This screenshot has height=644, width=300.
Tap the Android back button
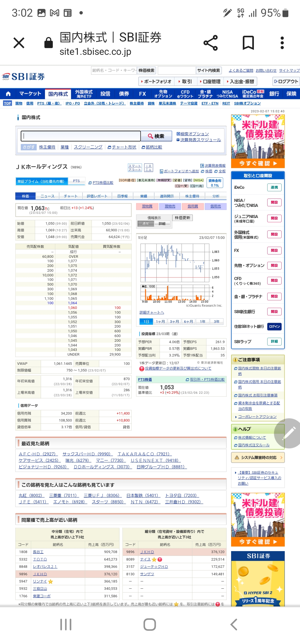(234, 625)
